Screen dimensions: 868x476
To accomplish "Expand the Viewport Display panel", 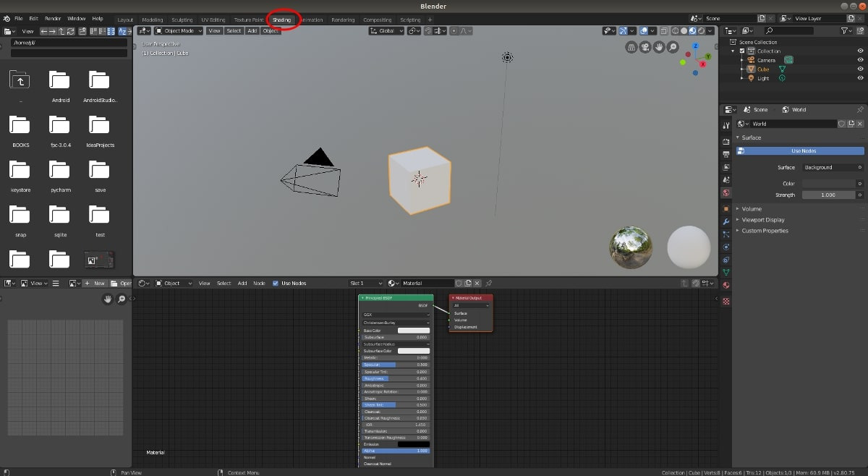I will pyautogui.click(x=762, y=220).
